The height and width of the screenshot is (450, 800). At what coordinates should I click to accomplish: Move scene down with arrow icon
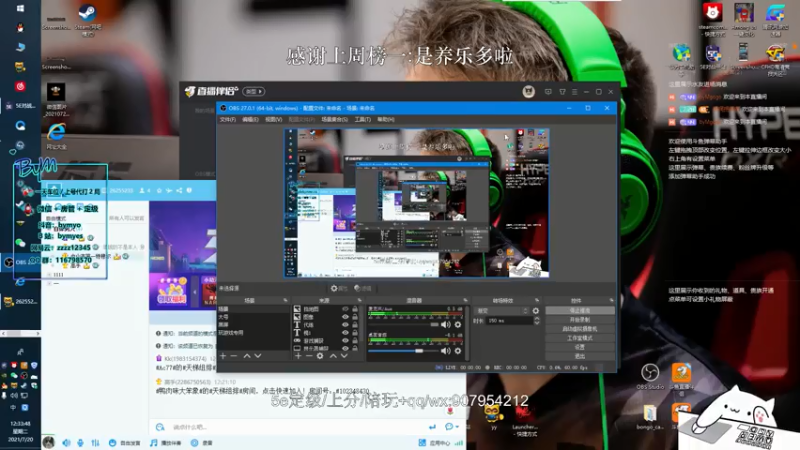click(x=258, y=356)
